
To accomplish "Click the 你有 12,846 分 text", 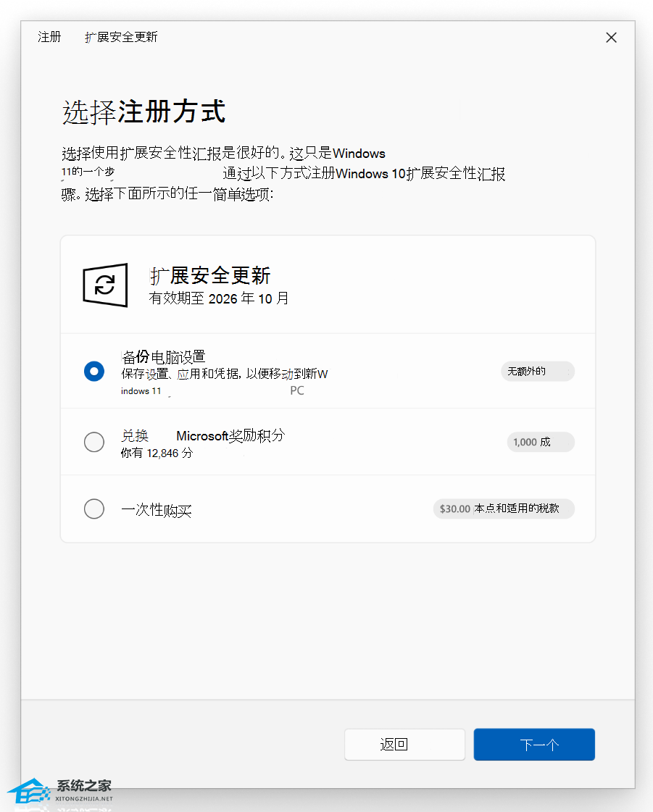I will click(157, 453).
